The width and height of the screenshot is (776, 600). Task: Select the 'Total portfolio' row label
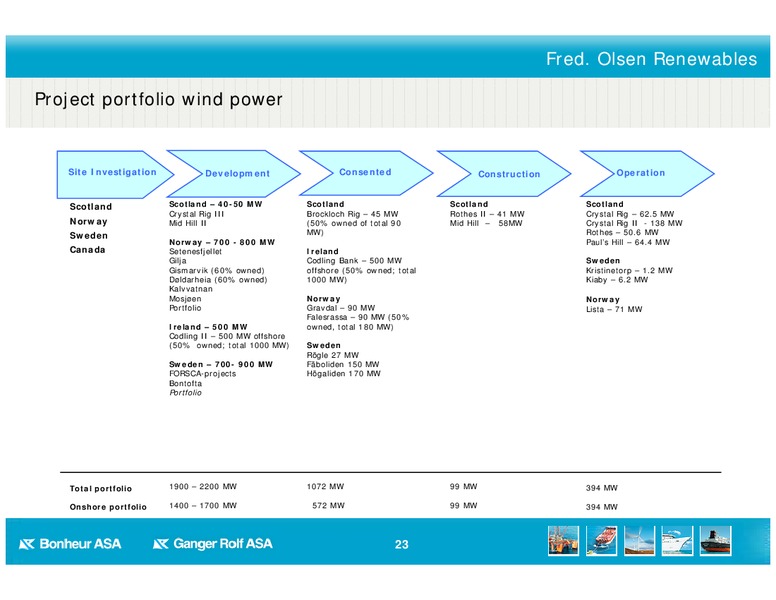(100, 489)
